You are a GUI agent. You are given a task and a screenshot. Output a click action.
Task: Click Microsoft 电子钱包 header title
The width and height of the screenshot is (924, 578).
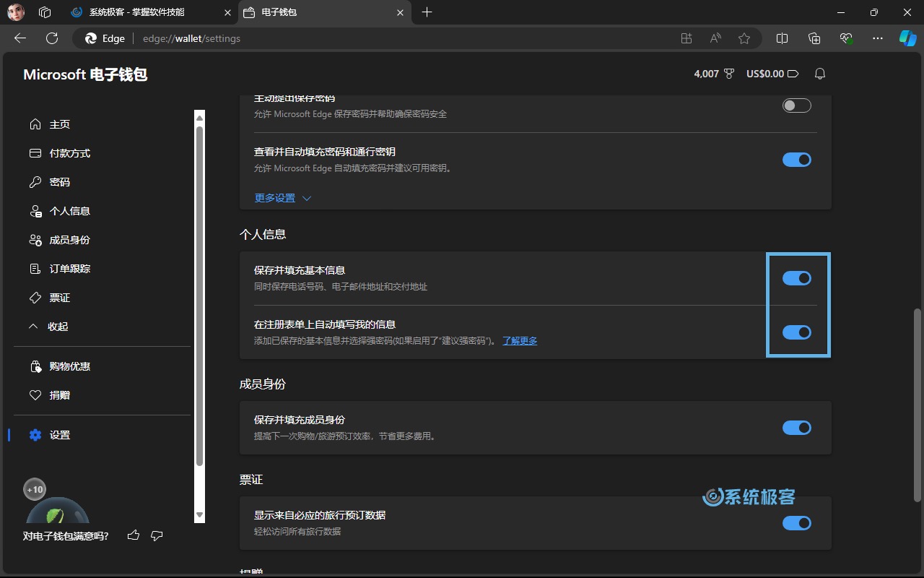[x=85, y=74]
